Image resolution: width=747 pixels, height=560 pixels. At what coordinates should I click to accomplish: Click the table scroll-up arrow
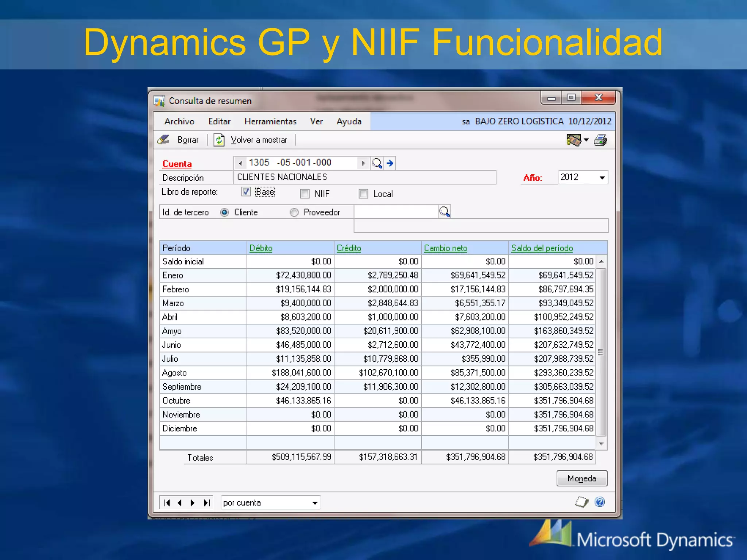tap(601, 261)
